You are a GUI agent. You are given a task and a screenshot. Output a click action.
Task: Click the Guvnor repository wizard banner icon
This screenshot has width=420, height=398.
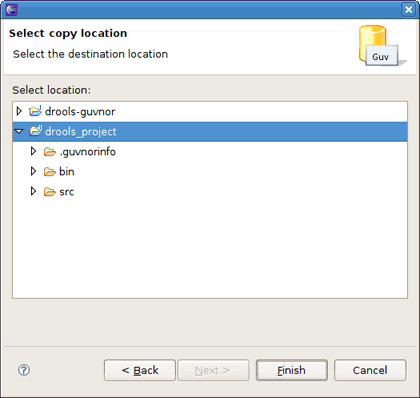[381, 46]
